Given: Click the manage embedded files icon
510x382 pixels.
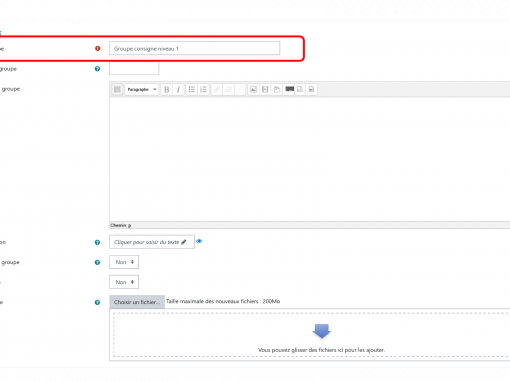Looking at the screenshot, I should 277,89.
